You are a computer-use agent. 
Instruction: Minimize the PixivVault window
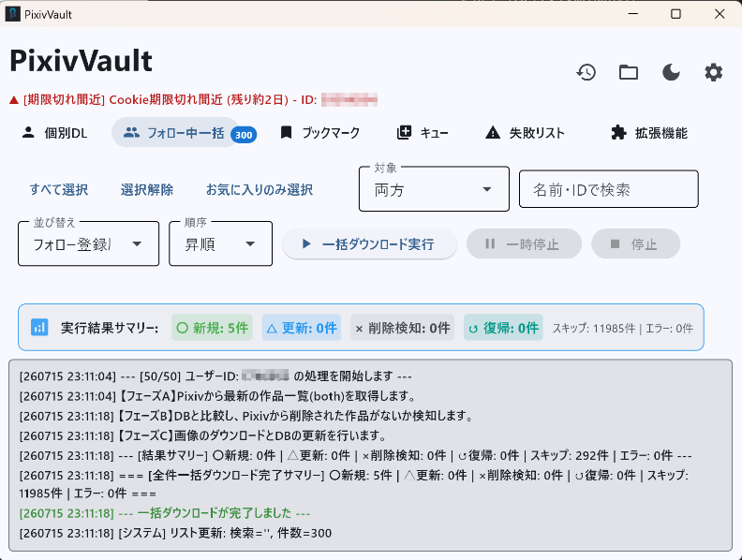coord(633,14)
